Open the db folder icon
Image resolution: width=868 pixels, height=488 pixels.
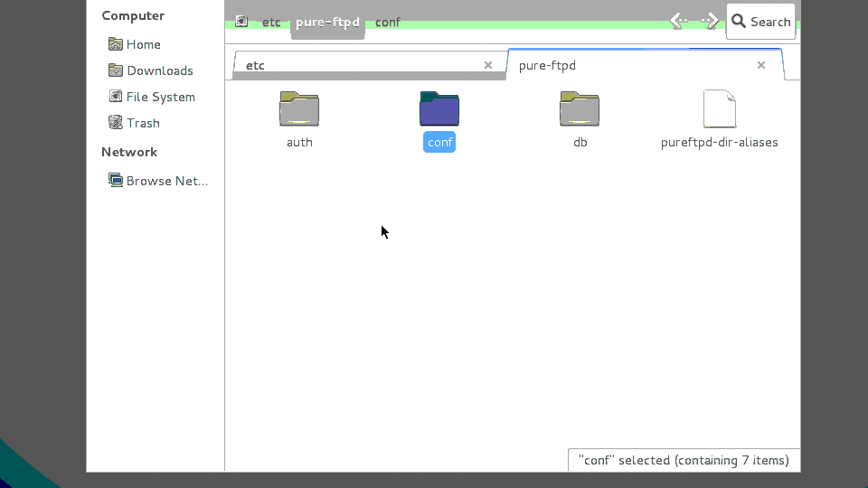(x=579, y=109)
